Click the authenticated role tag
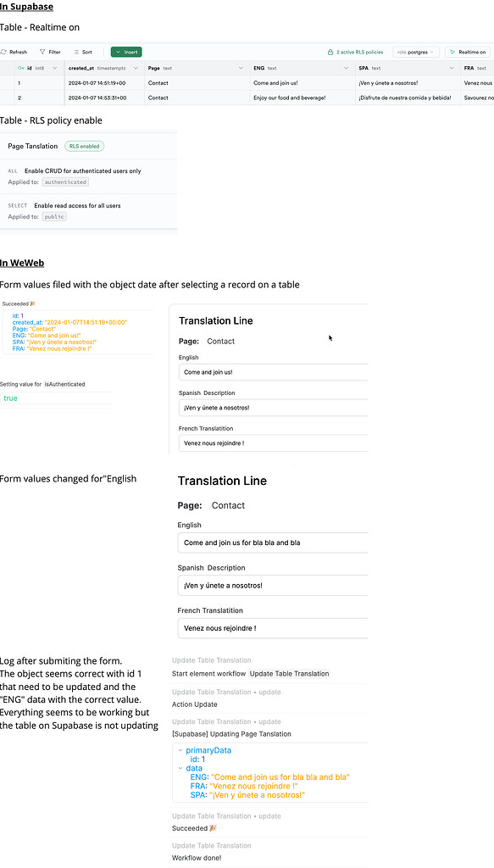Image resolution: width=494 pixels, height=868 pixels. tap(65, 181)
